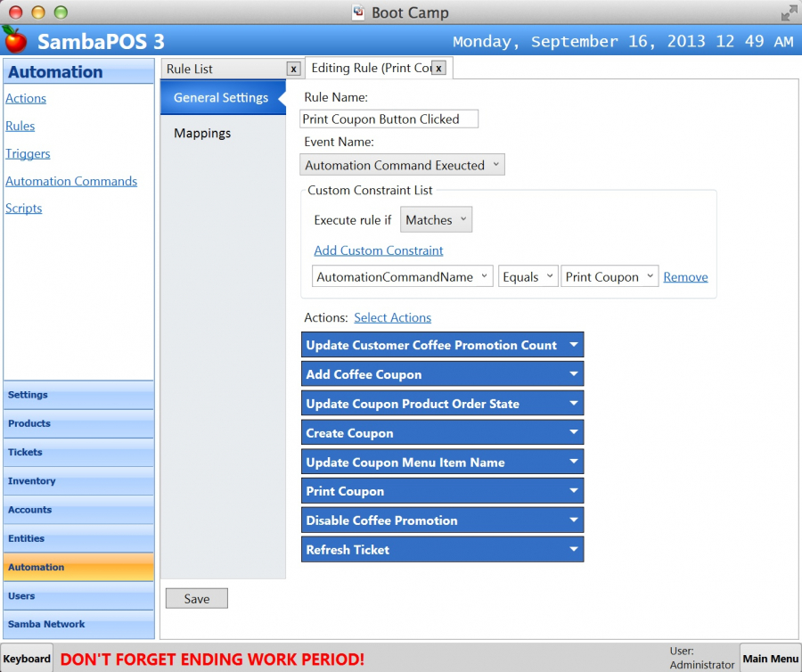Open Triggers in the Automation sidebar

click(28, 153)
